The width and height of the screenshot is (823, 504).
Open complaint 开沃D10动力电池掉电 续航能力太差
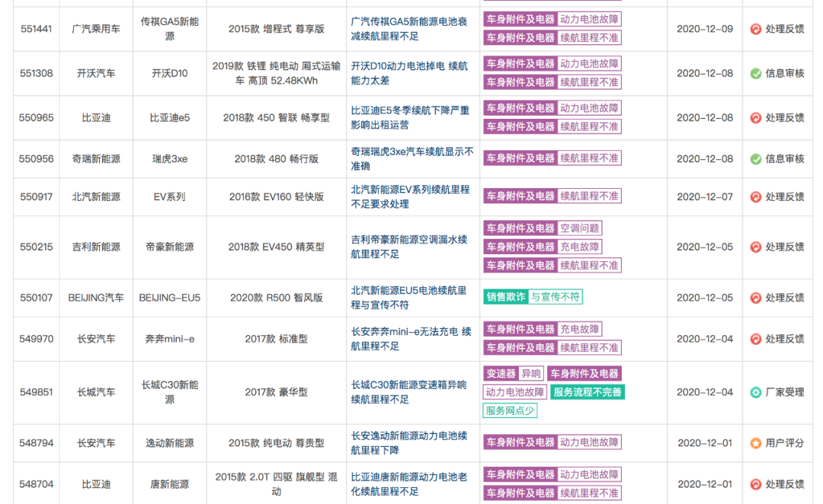[x=409, y=73]
